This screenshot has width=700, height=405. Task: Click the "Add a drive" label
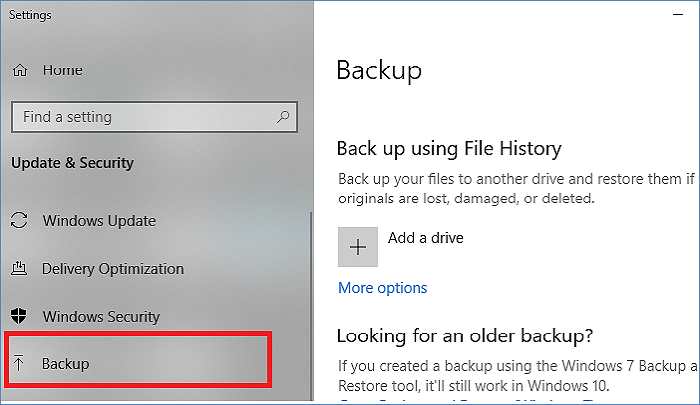pyautogui.click(x=426, y=238)
